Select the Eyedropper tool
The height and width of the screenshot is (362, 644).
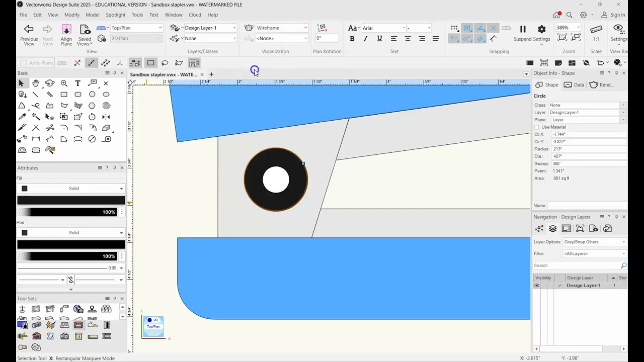[22, 117]
